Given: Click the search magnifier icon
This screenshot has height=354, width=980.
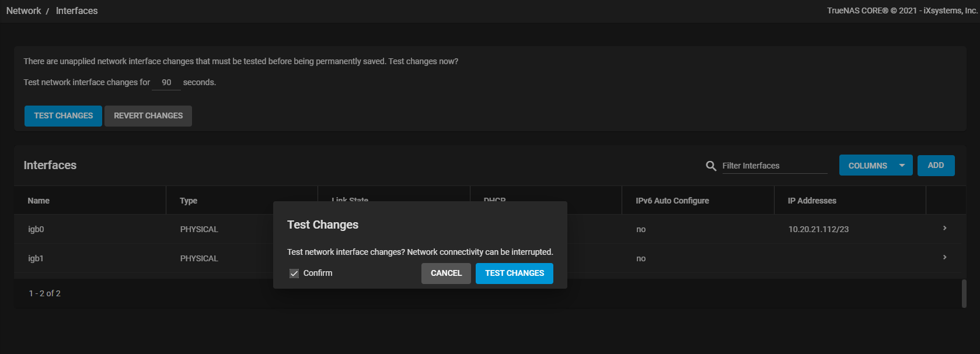Looking at the screenshot, I should click(x=710, y=166).
